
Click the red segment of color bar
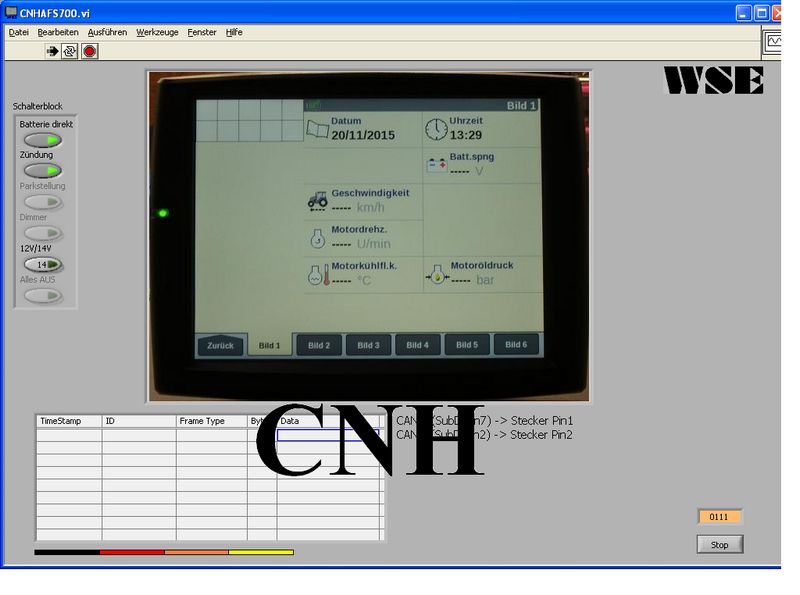132,552
